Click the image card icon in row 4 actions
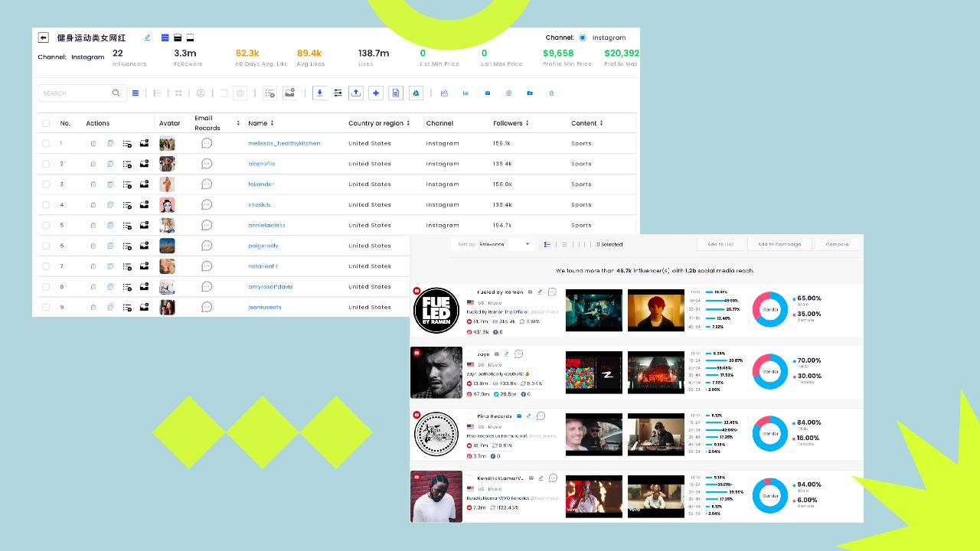The image size is (980, 551). [x=144, y=204]
